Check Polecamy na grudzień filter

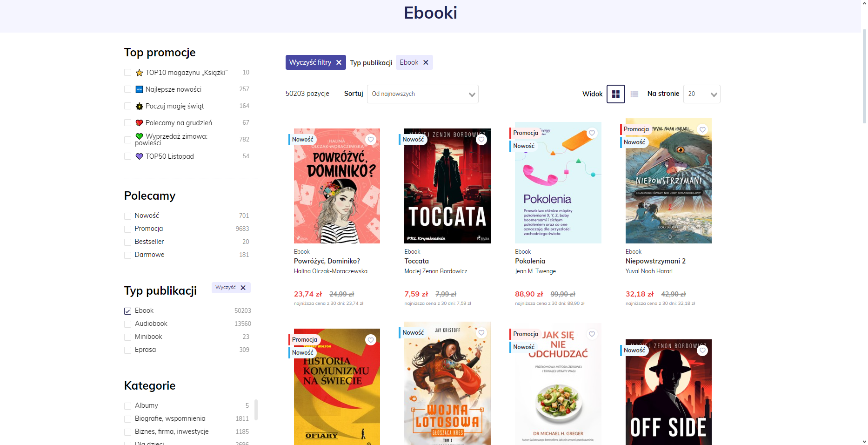(x=127, y=123)
